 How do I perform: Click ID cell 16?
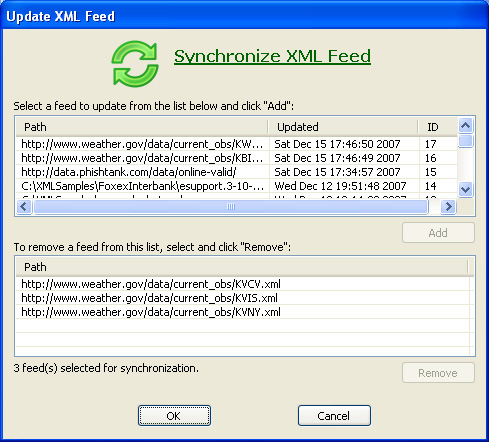pos(430,158)
